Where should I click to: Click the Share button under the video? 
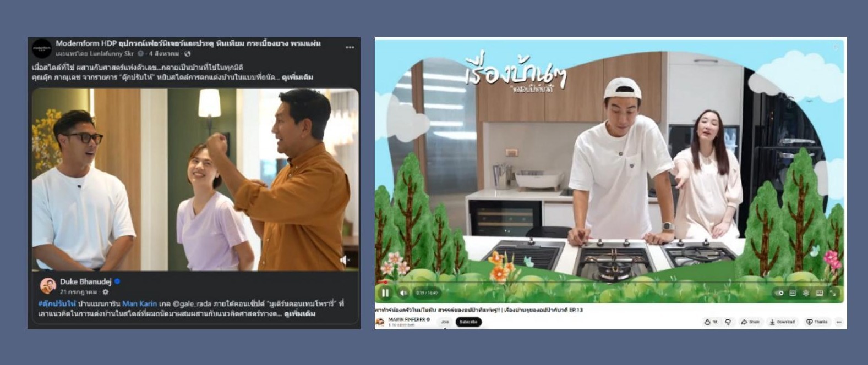[x=750, y=322]
